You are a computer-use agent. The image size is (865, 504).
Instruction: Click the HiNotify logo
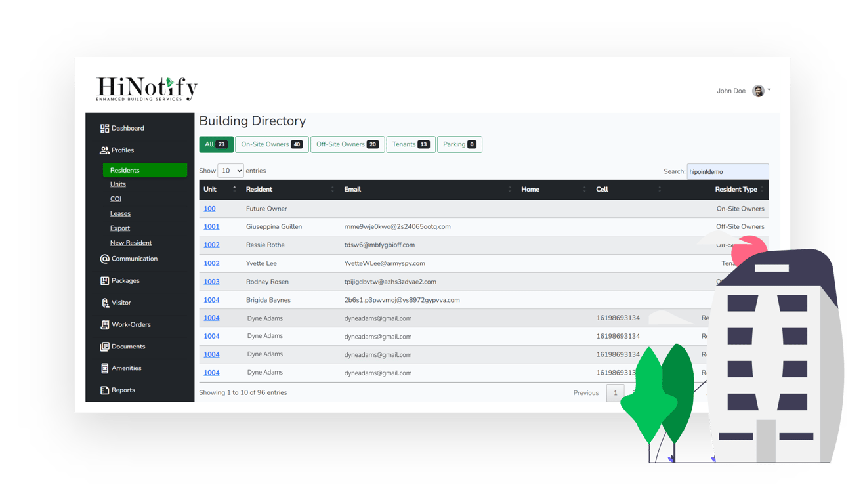146,89
